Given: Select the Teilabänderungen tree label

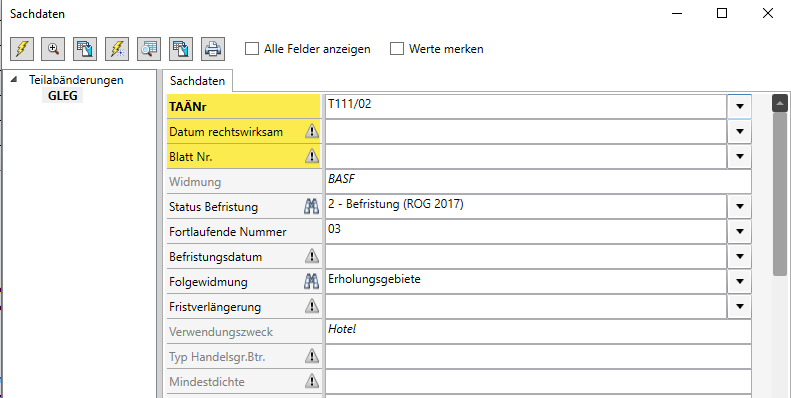Looking at the screenshot, I should coord(76,80).
